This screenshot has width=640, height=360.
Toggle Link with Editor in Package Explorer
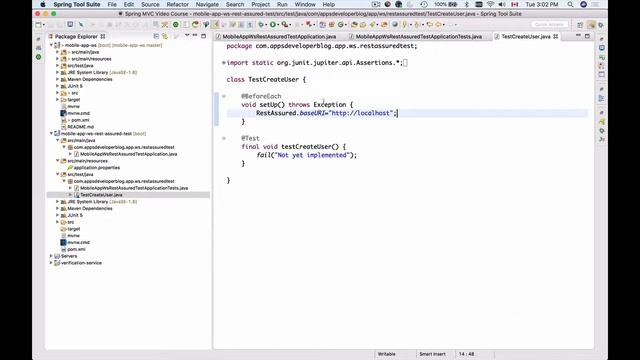click(165, 36)
